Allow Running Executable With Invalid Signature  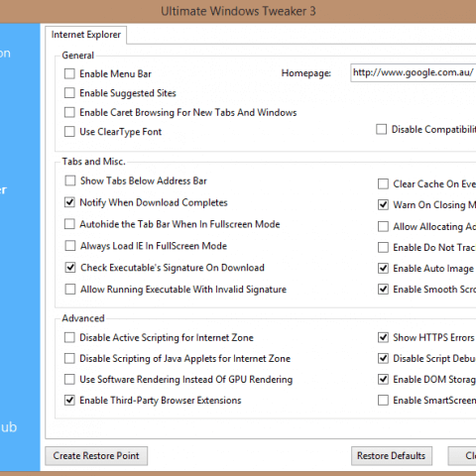click(70, 290)
